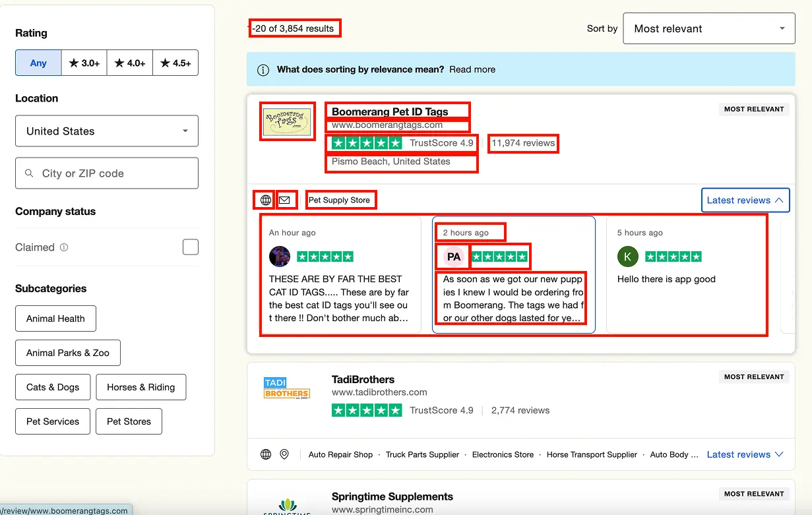Image resolution: width=812 pixels, height=515 pixels.
Task: Filter by 4.5+ star rating
Action: click(175, 63)
